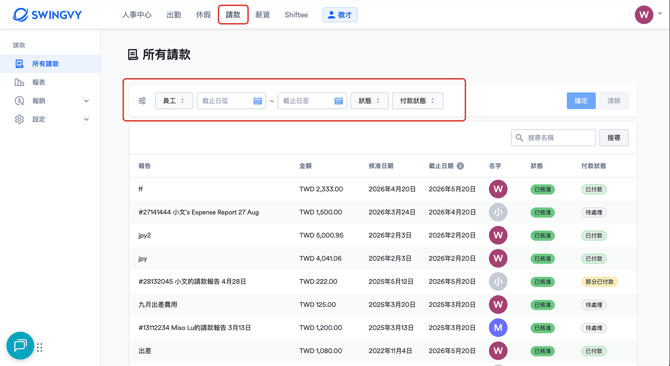Image resolution: width=670 pixels, height=366 pixels.
Task: Open the 狀態 filter dropdown
Action: [369, 101]
